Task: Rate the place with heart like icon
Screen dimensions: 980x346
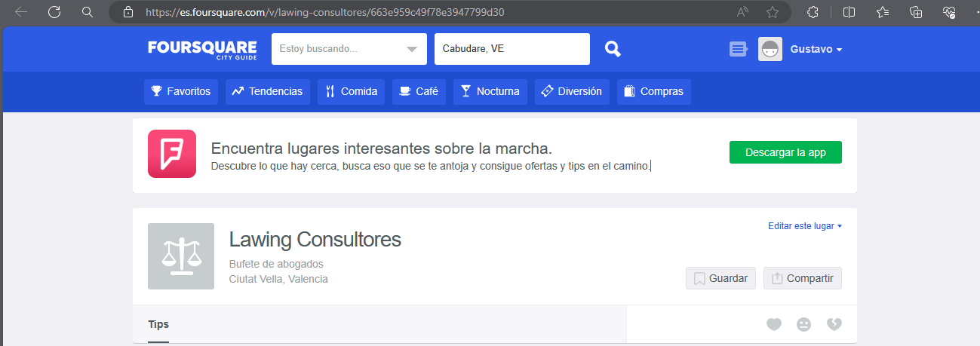Action: pyautogui.click(x=774, y=324)
